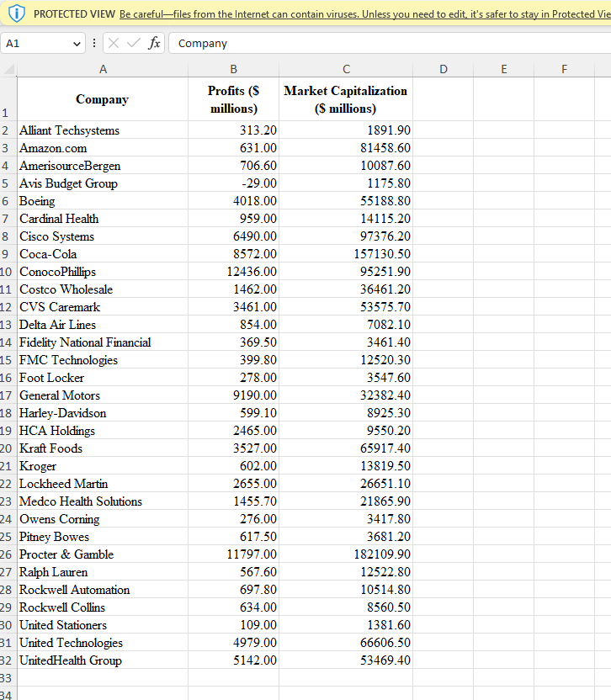
Task: Select the Delta Air Lines cell
Action: [x=103, y=325]
